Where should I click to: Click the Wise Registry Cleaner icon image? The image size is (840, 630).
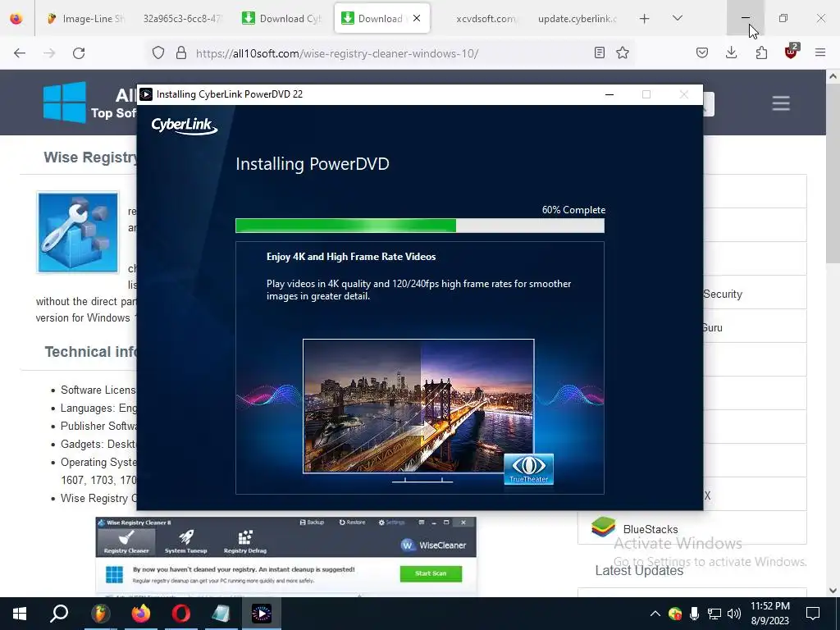(78, 232)
